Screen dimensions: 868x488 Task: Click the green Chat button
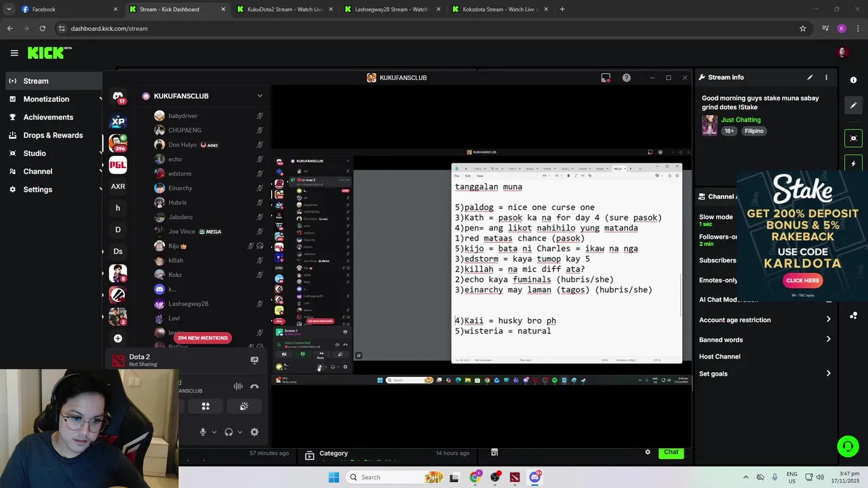[671, 452]
